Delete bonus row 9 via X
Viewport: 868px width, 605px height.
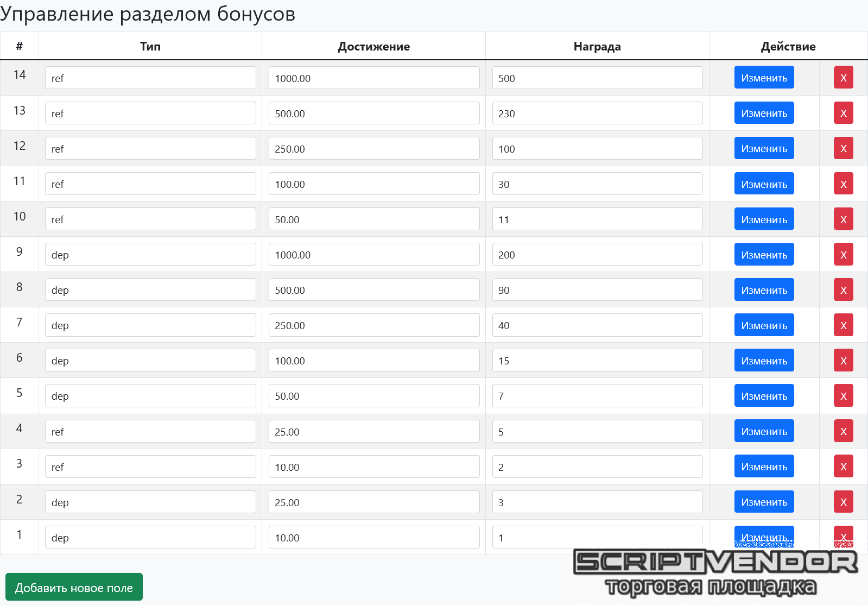843,255
